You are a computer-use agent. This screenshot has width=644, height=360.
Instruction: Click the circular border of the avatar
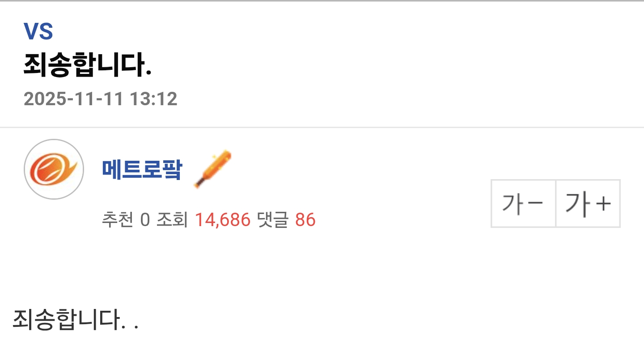pos(54,140)
